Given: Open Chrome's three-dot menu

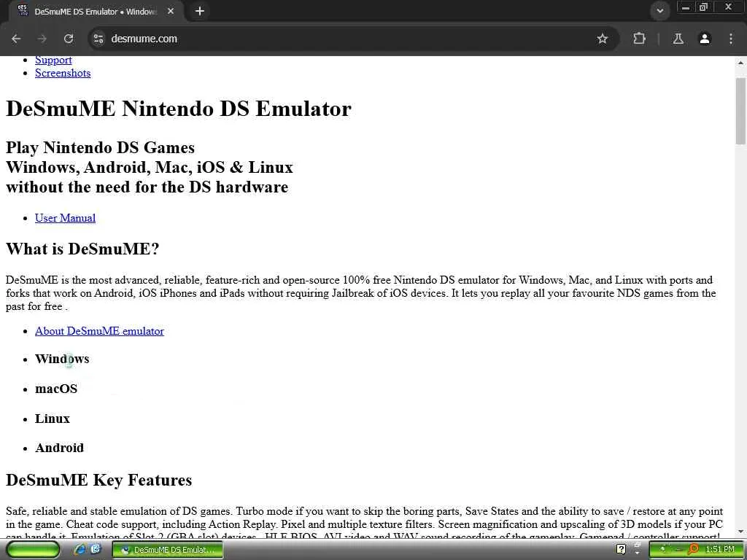Looking at the screenshot, I should click(x=731, y=39).
